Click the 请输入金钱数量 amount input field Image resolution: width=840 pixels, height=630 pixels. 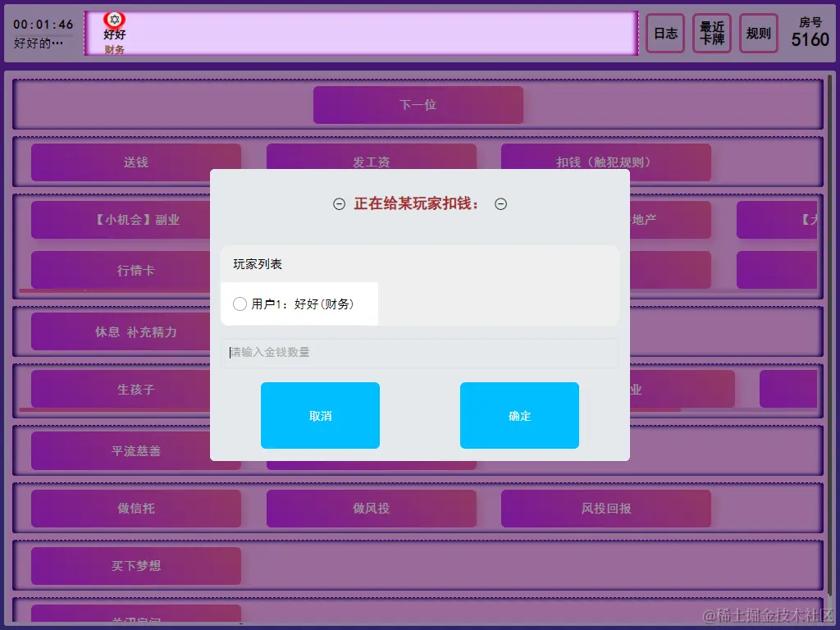pyautogui.click(x=420, y=354)
